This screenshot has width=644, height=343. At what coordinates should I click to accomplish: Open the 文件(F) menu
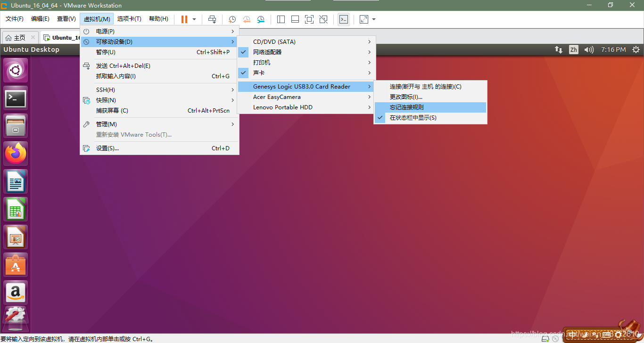(x=15, y=19)
